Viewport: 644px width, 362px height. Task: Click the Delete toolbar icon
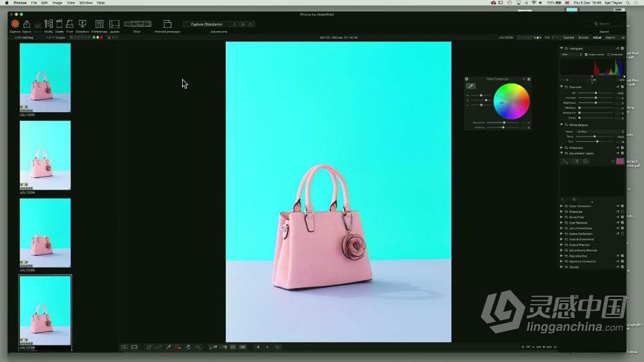(60, 24)
